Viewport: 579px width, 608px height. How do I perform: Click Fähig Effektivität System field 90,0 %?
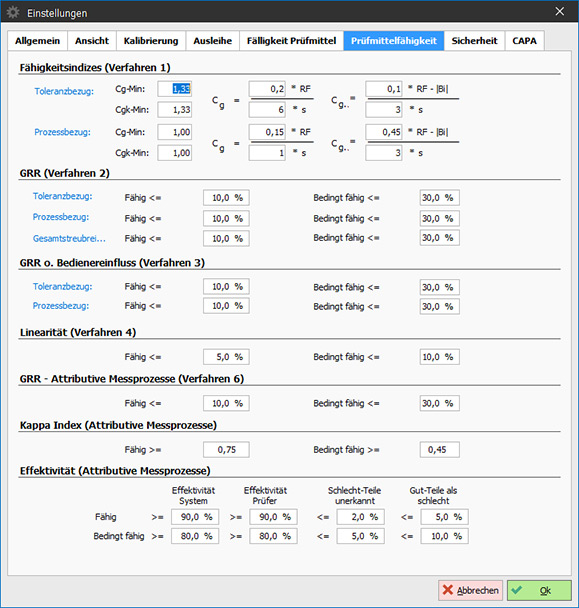195,517
